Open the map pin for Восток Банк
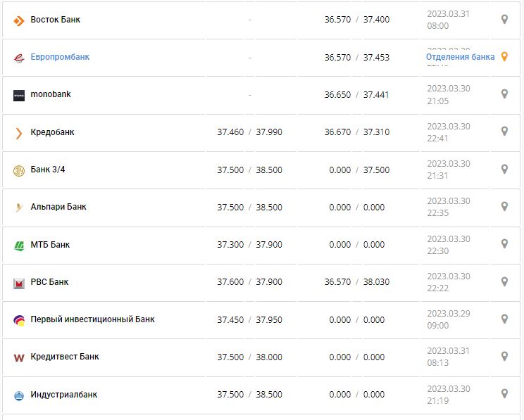 504,20
